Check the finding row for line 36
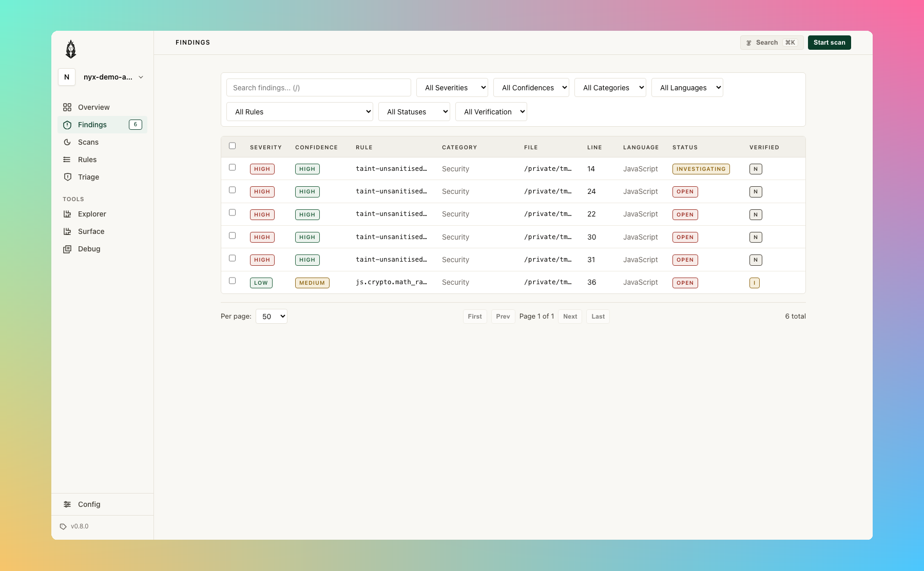This screenshot has height=571, width=924. click(x=232, y=281)
